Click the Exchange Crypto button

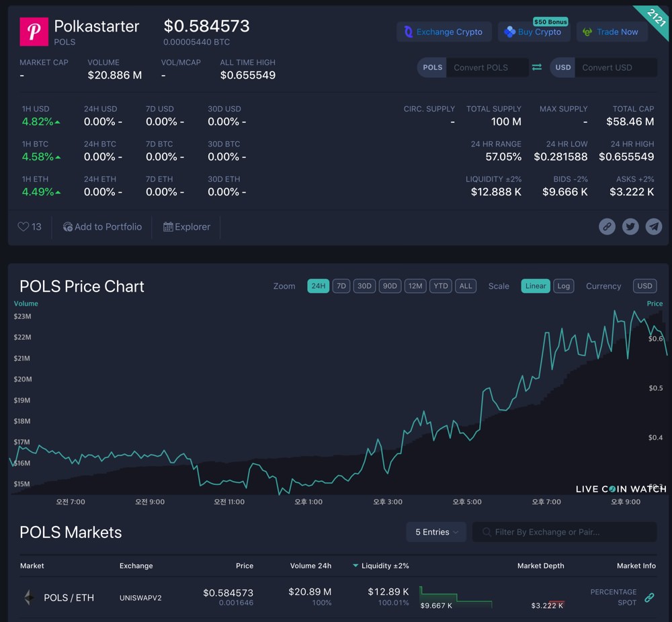[444, 32]
